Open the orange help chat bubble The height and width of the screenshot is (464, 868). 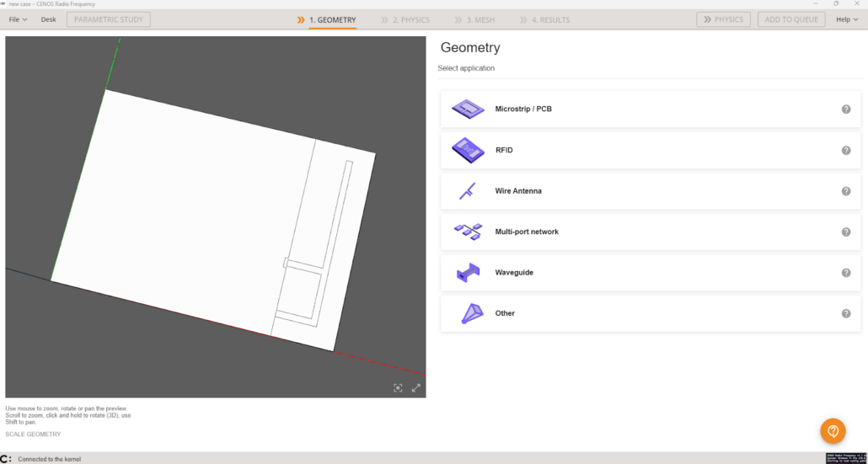click(833, 431)
